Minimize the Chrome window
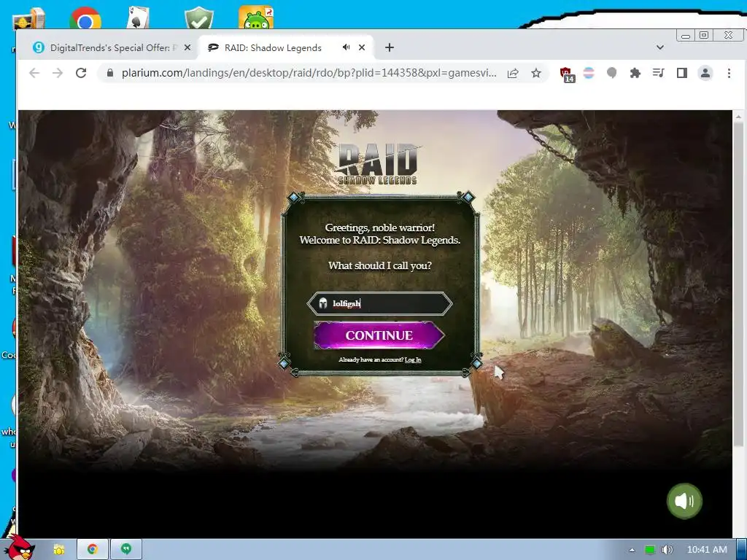747x560 pixels. tap(686, 36)
